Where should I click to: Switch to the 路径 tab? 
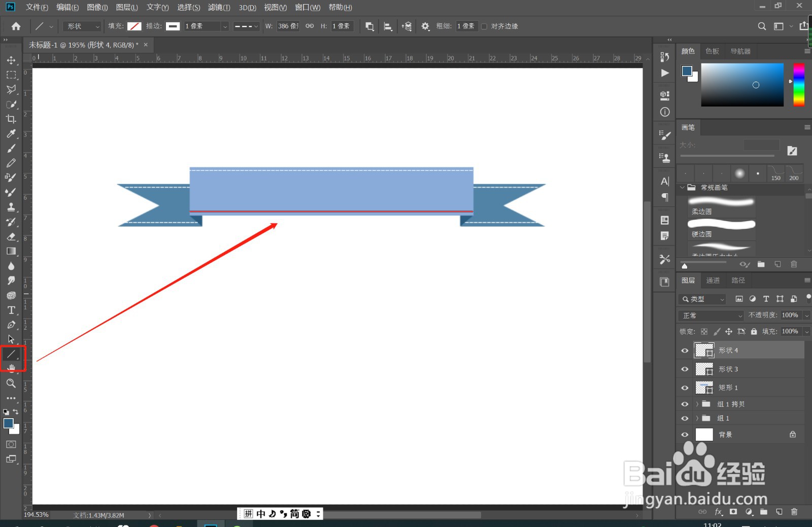point(738,280)
